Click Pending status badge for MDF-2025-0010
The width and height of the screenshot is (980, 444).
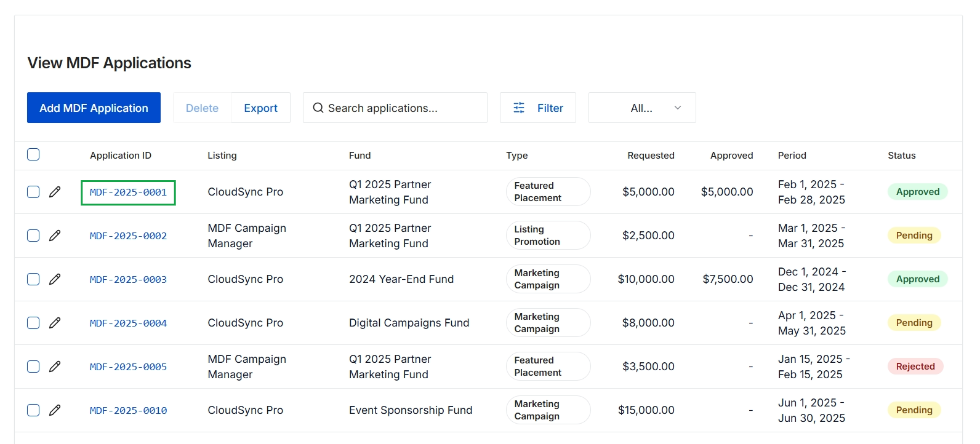tap(914, 410)
